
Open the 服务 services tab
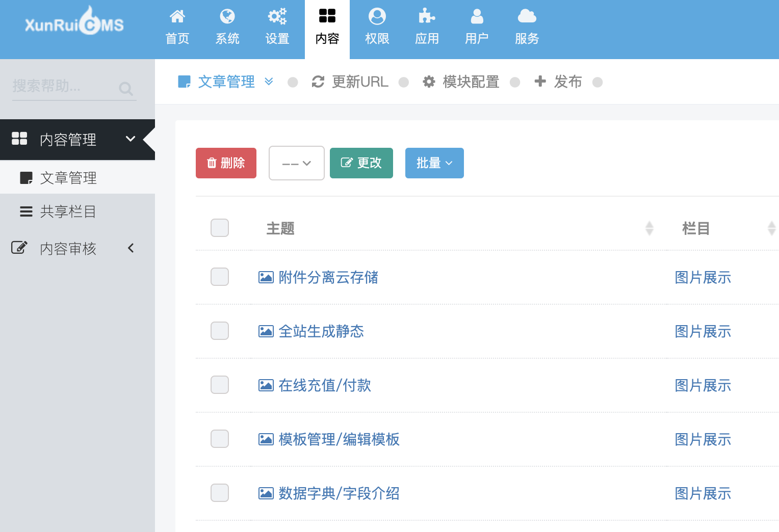[527, 29]
